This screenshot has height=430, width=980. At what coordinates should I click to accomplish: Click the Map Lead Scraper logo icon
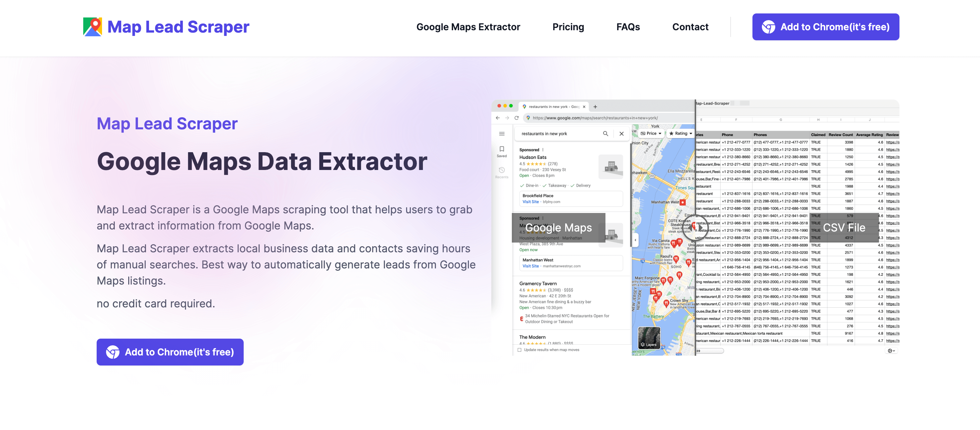[93, 27]
